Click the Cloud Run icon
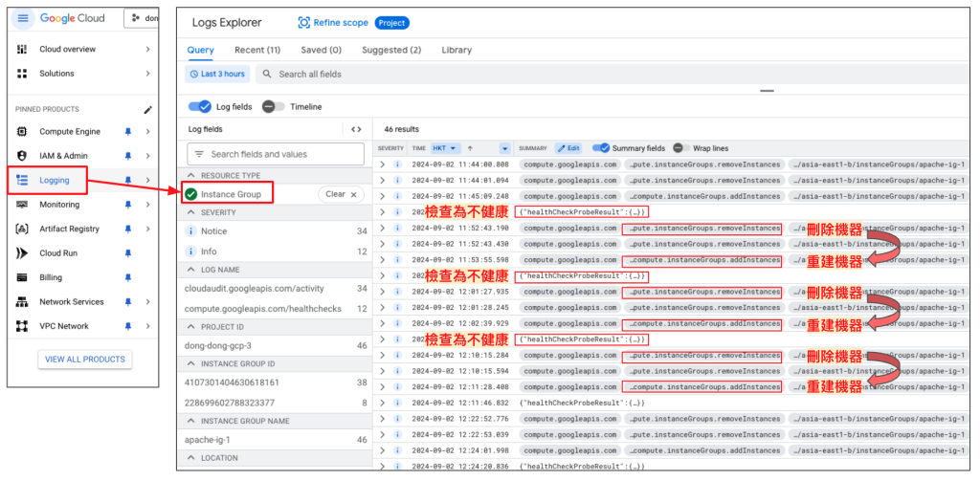Viewport: 980px width, 481px height. (22, 253)
